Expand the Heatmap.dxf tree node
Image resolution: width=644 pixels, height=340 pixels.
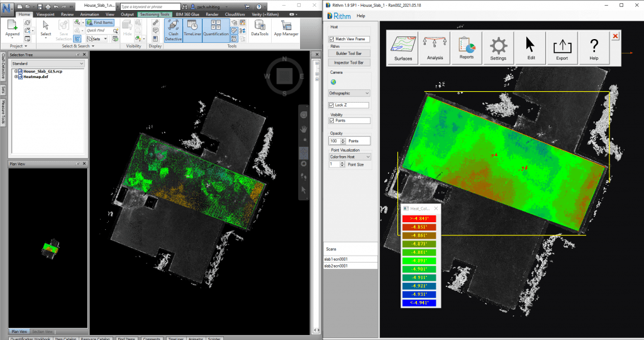point(16,76)
